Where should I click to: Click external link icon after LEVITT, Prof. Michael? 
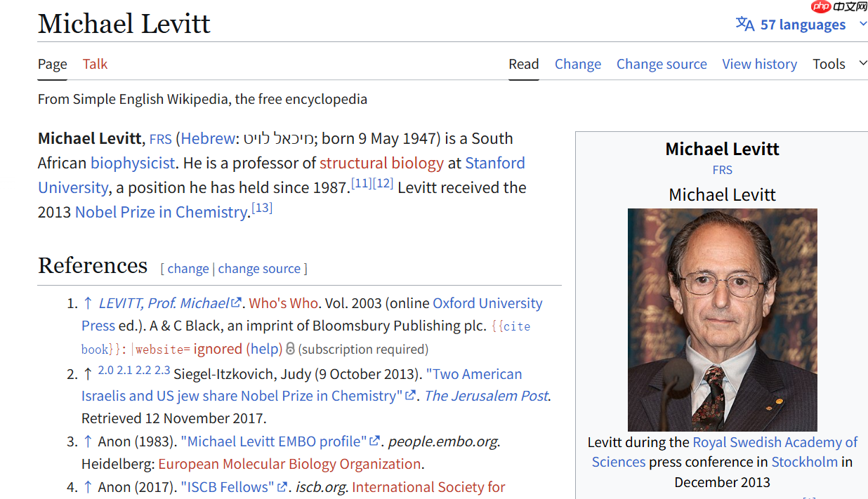tap(237, 303)
